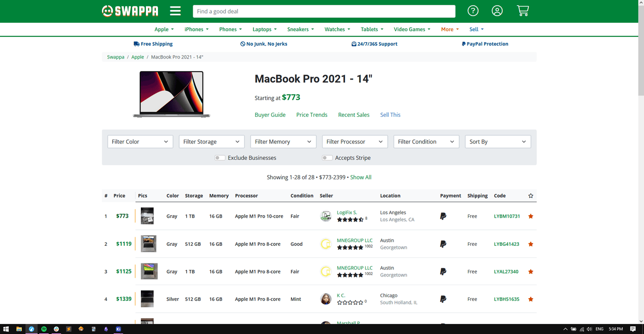644x334 pixels.
Task: Open the Price Trends link
Action: [312, 115]
